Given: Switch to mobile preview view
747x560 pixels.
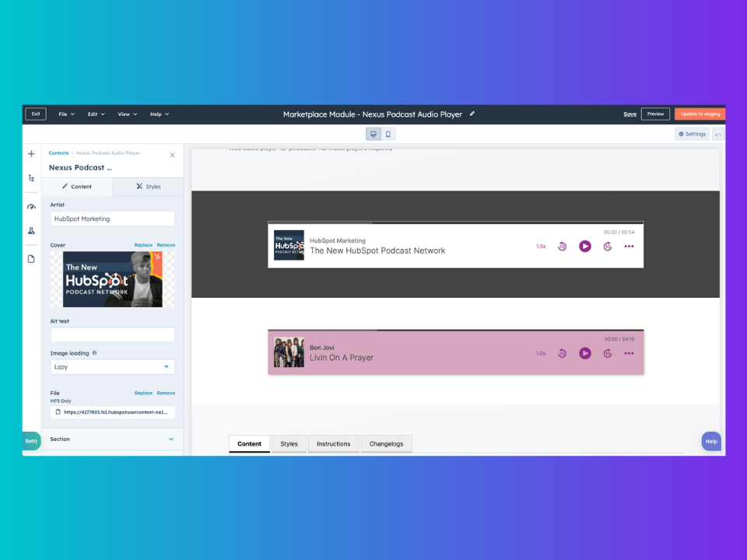Looking at the screenshot, I should pyautogui.click(x=388, y=134).
